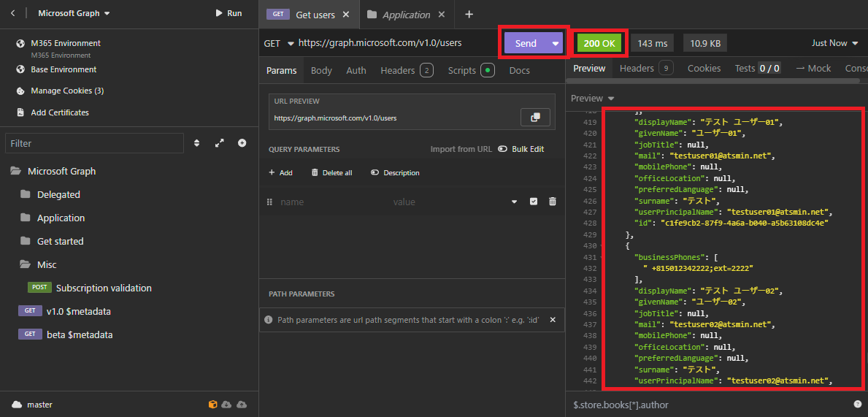Open Add Certificates

point(60,112)
